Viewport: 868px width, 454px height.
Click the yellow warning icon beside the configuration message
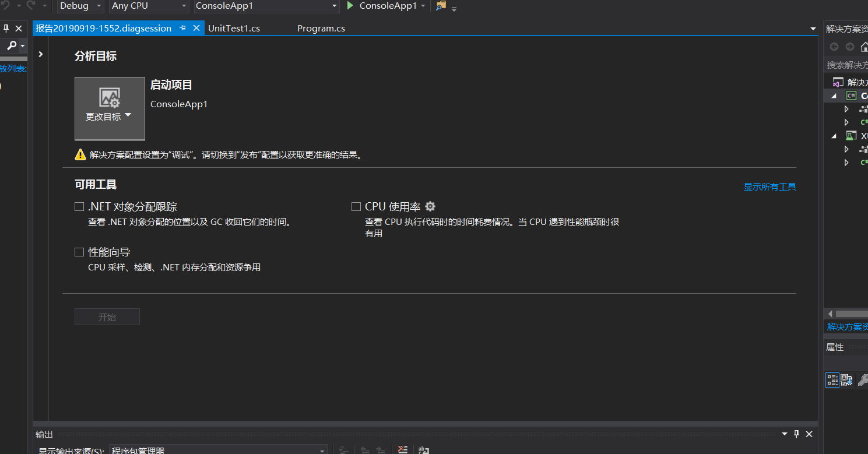point(80,155)
